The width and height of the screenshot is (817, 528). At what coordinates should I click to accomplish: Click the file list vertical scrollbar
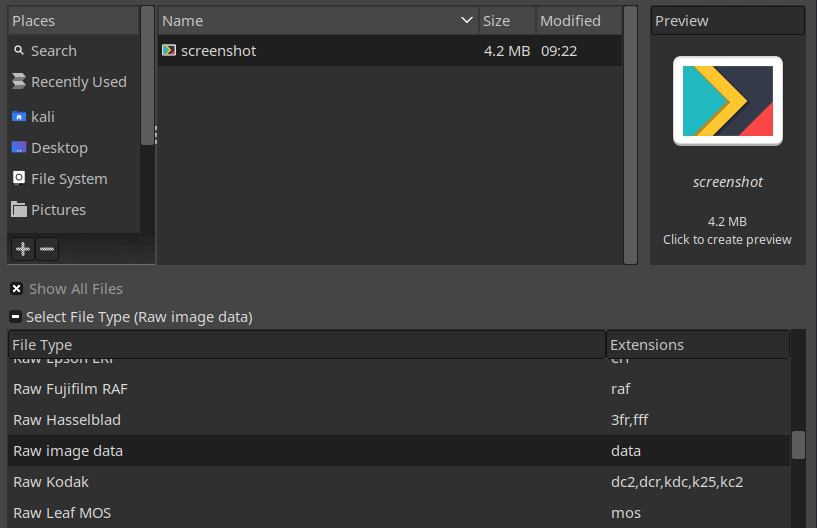click(630, 135)
